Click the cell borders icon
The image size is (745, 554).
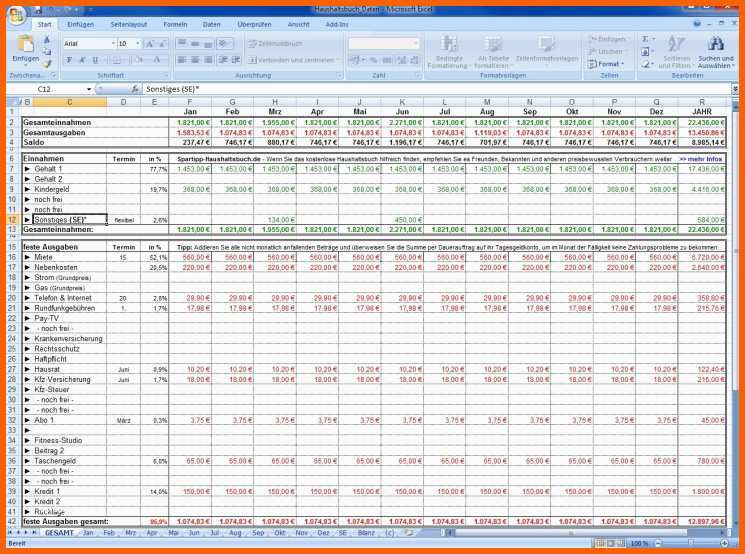[116, 60]
